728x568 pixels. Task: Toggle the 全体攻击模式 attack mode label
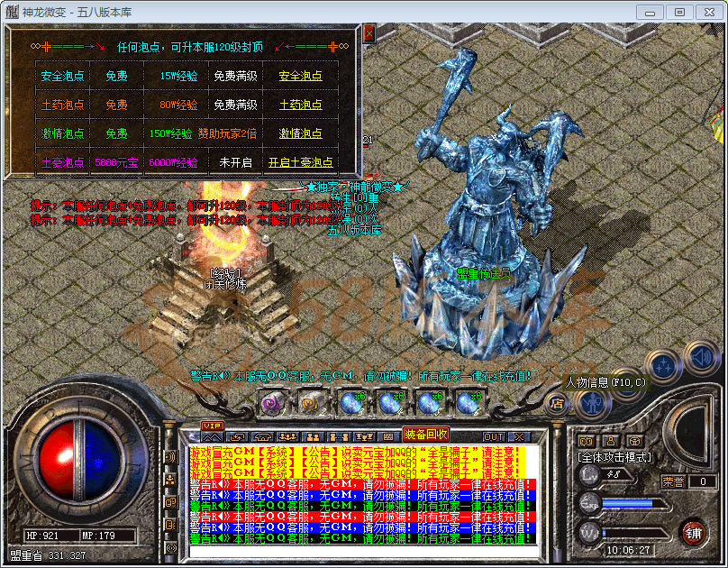[614, 458]
